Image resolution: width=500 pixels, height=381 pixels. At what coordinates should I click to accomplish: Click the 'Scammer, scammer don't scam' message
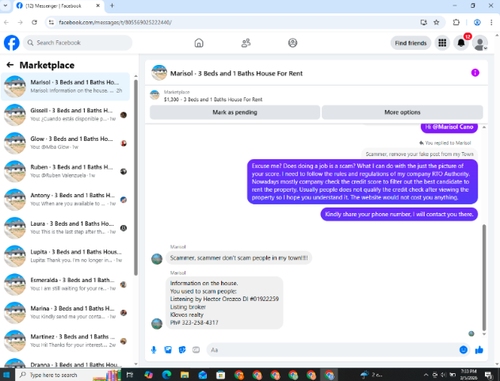(239, 258)
